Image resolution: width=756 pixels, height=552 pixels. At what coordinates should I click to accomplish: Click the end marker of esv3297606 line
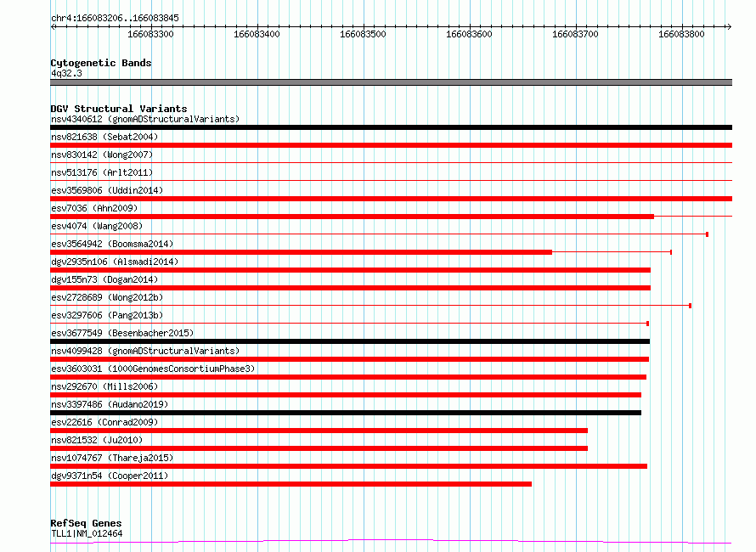647,324
